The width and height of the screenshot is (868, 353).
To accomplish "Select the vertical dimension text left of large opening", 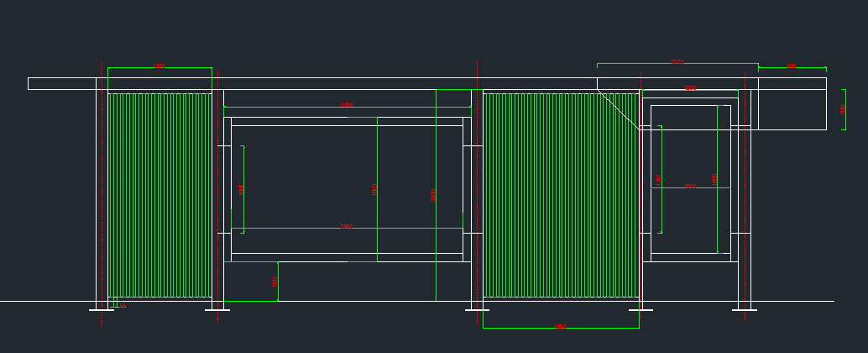I will 242,190.
